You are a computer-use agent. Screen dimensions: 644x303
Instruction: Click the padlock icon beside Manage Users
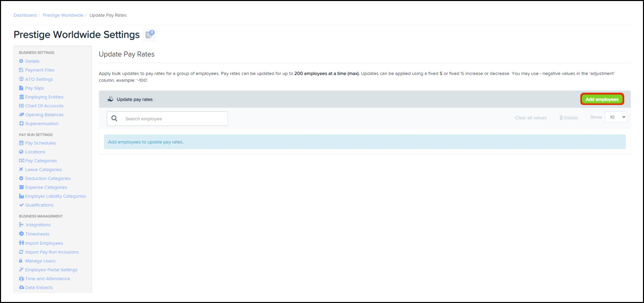point(21,261)
